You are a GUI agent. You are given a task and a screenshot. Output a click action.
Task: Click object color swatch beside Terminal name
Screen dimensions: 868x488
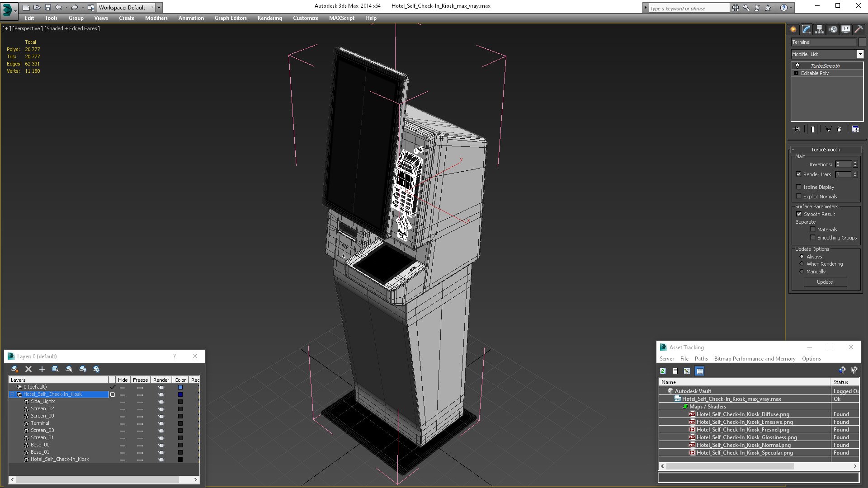click(862, 42)
